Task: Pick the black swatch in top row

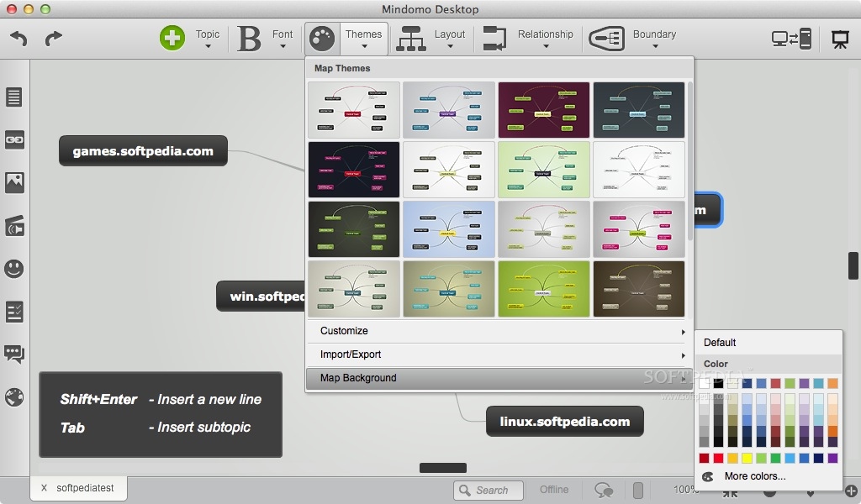Action: click(718, 383)
